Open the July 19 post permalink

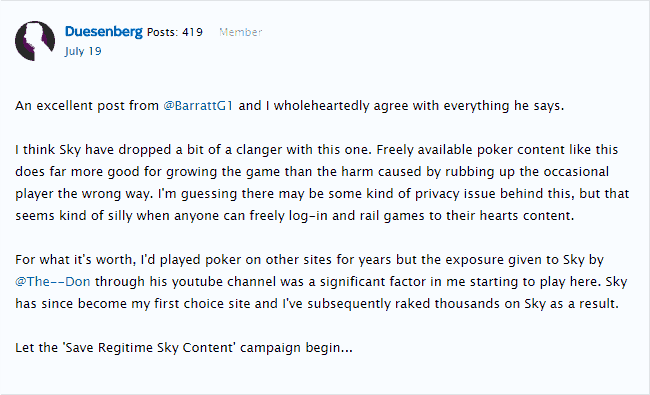pos(83,51)
